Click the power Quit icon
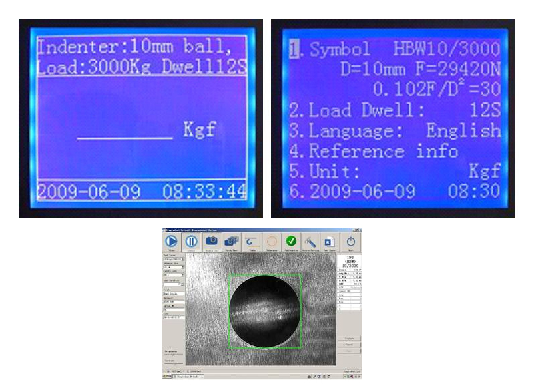 (x=351, y=240)
